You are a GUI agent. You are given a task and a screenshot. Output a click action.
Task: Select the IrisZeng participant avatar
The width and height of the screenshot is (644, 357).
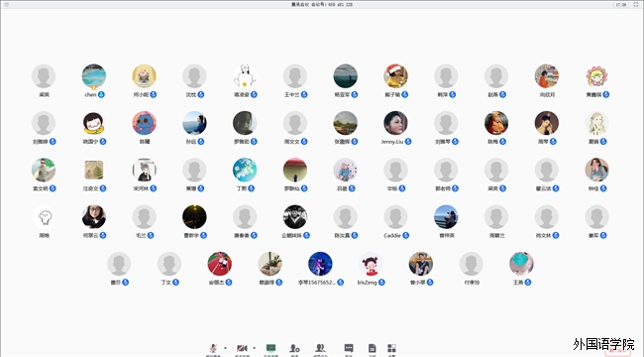click(371, 264)
